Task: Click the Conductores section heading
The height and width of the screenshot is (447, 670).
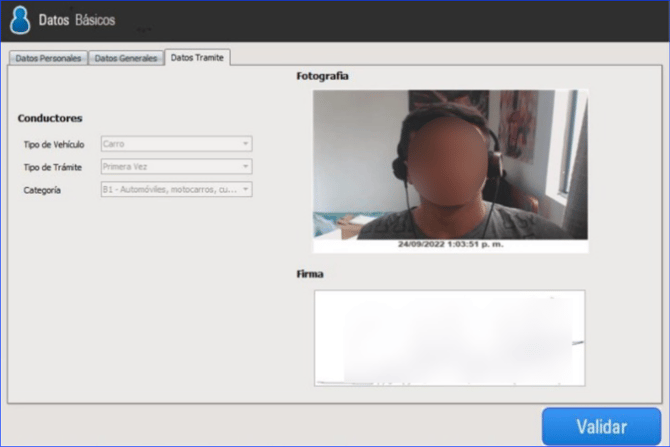Action: click(50, 118)
